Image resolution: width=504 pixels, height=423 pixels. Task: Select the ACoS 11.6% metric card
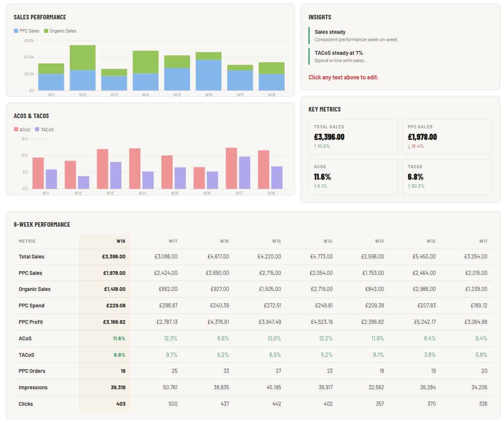point(353,177)
